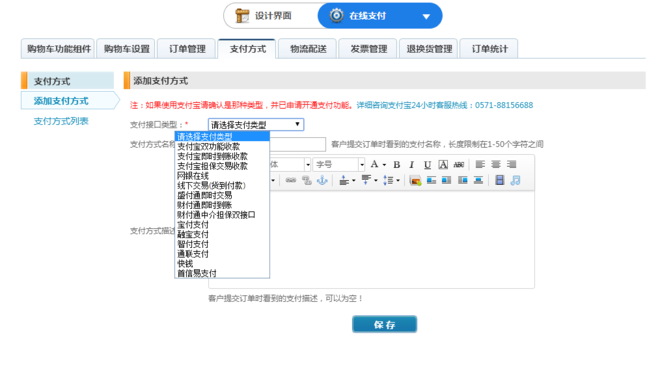This screenshot has width=660, height=376.
Task: Remove link using the broken chain icon
Action: point(306,180)
